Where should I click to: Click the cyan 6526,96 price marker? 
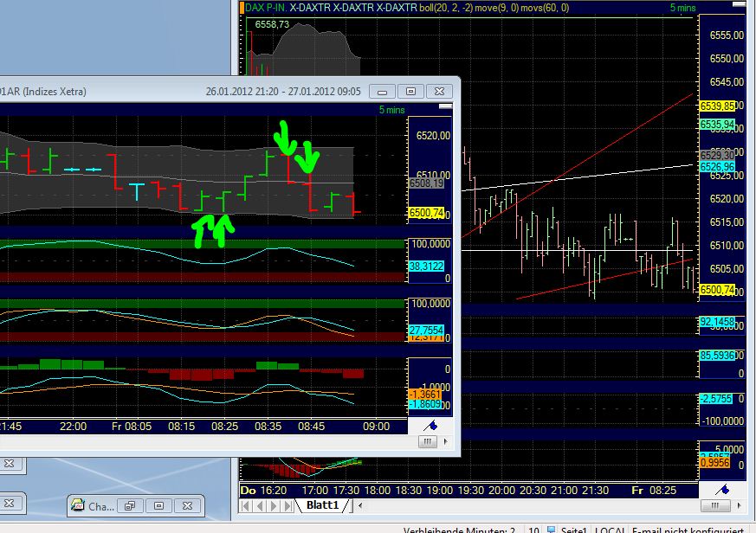[718, 167]
